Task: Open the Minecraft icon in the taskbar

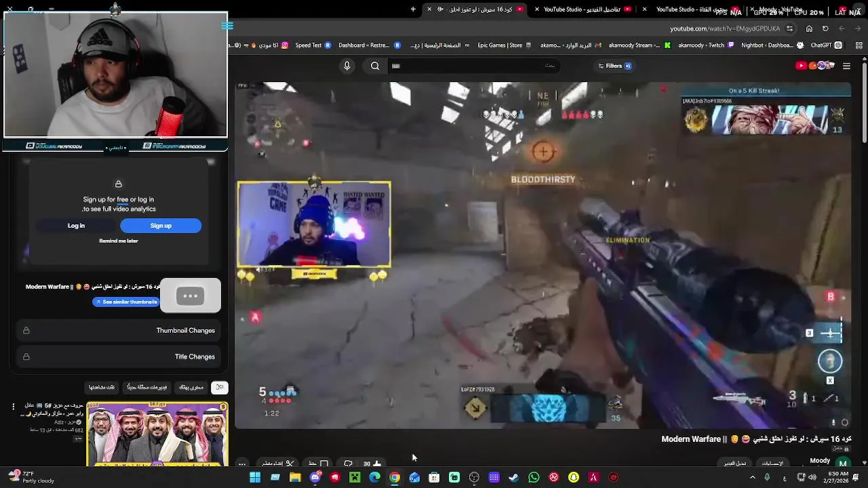Action: tap(355, 477)
